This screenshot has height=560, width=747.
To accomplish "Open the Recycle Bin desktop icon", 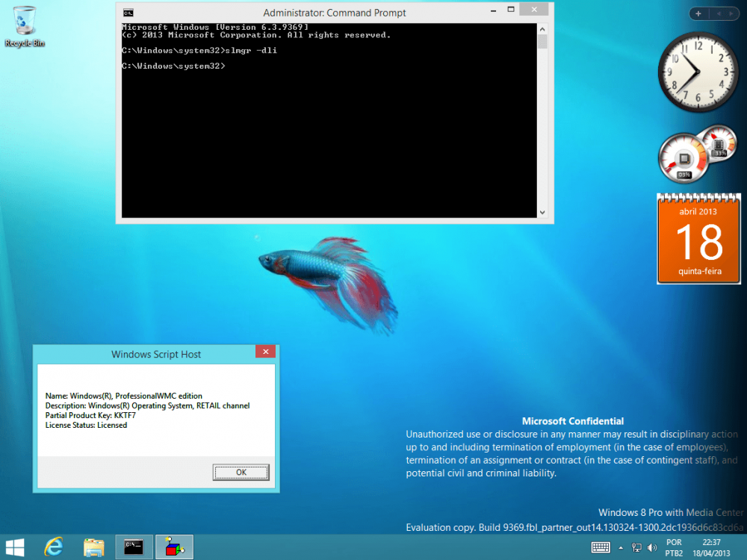I will tap(25, 26).
